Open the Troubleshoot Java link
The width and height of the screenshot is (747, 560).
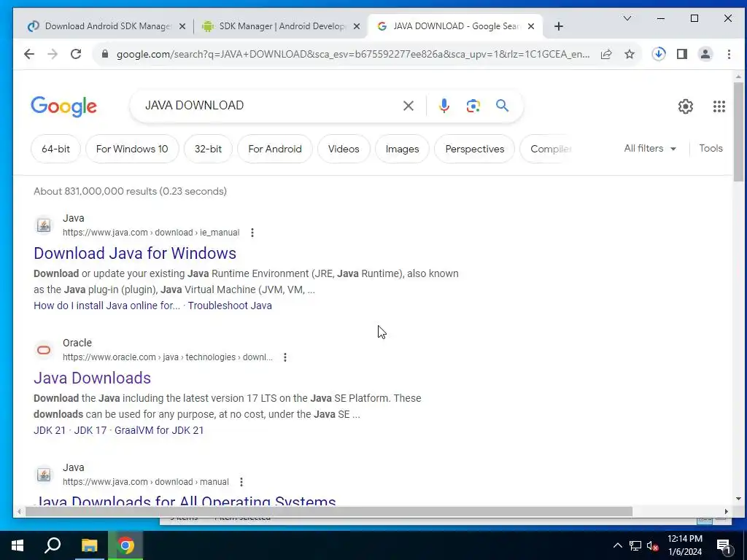click(x=230, y=306)
